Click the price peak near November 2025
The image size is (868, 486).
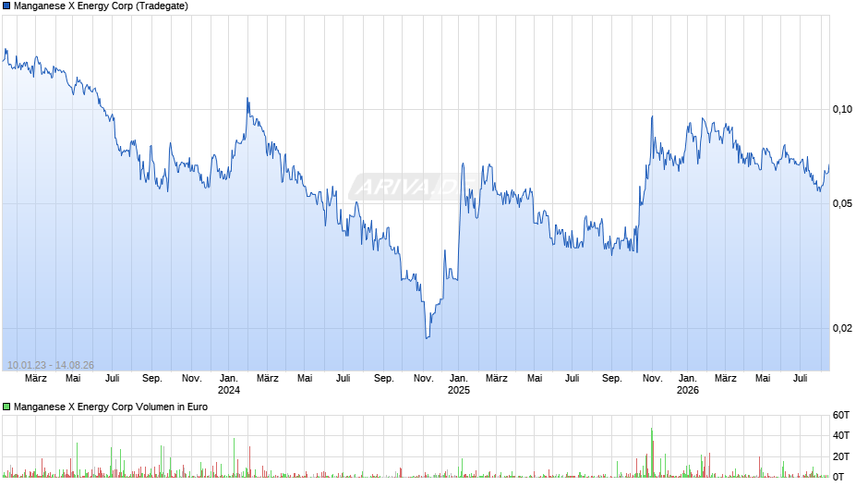[652, 116]
